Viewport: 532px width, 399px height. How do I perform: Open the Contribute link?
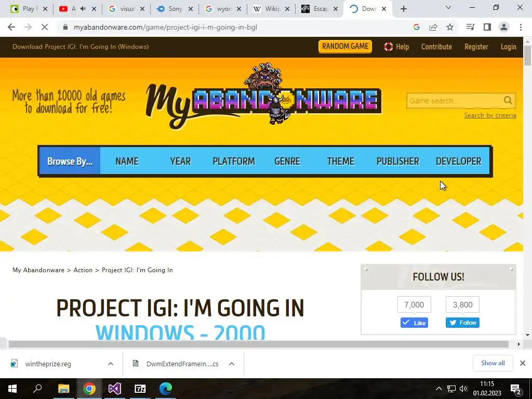[436, 47]
